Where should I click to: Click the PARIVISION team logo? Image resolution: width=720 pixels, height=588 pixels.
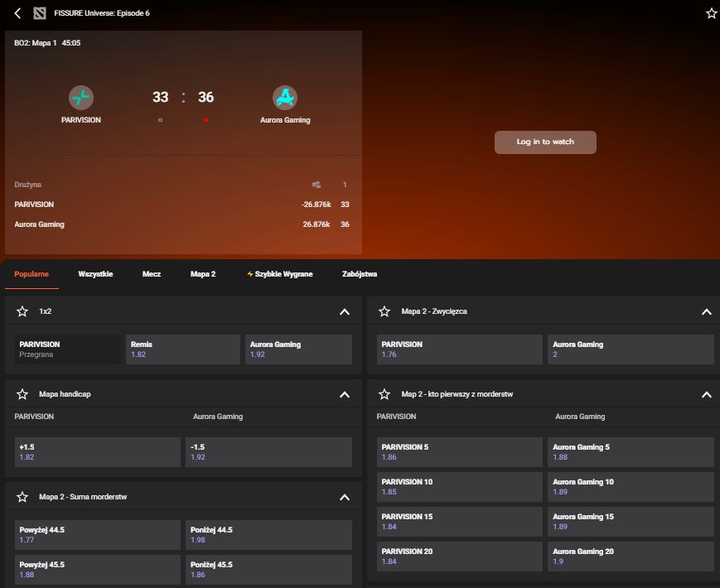click(x=81, y=98)
